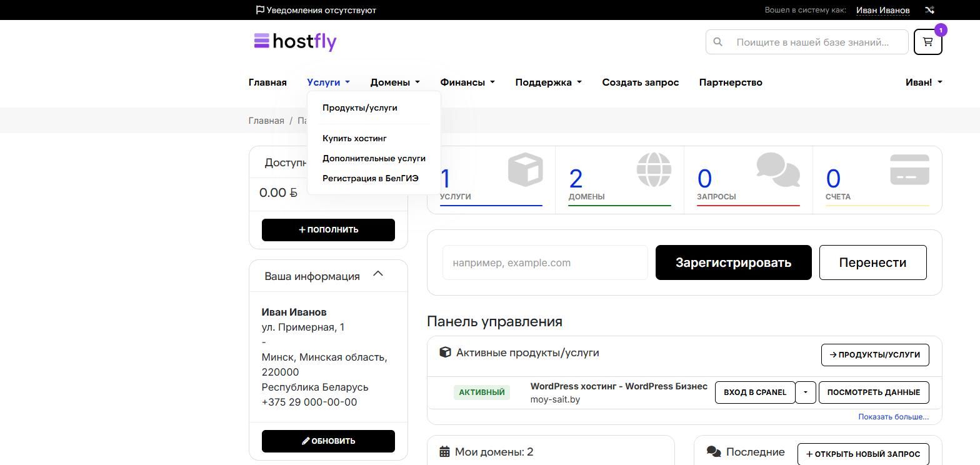Open Создать запрос in the navigation
This screenshot has height=465, width=980.
coord(640,82)
